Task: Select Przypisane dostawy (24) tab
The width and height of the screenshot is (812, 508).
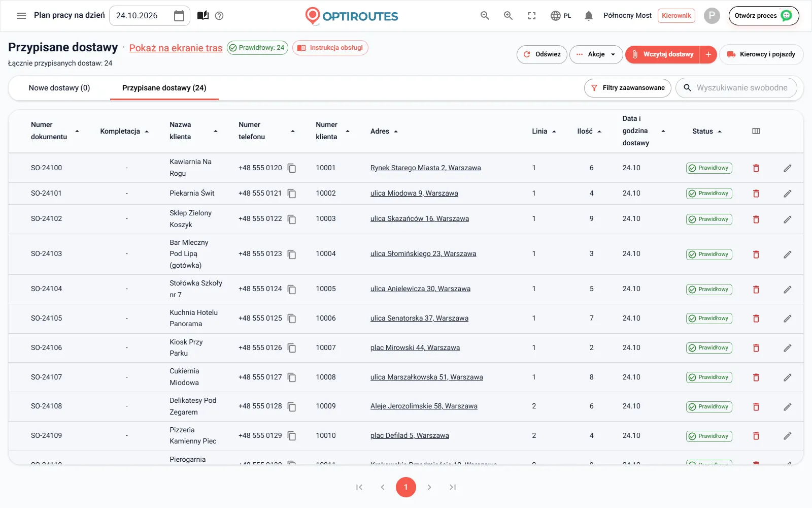Action: tap(164, 88)
